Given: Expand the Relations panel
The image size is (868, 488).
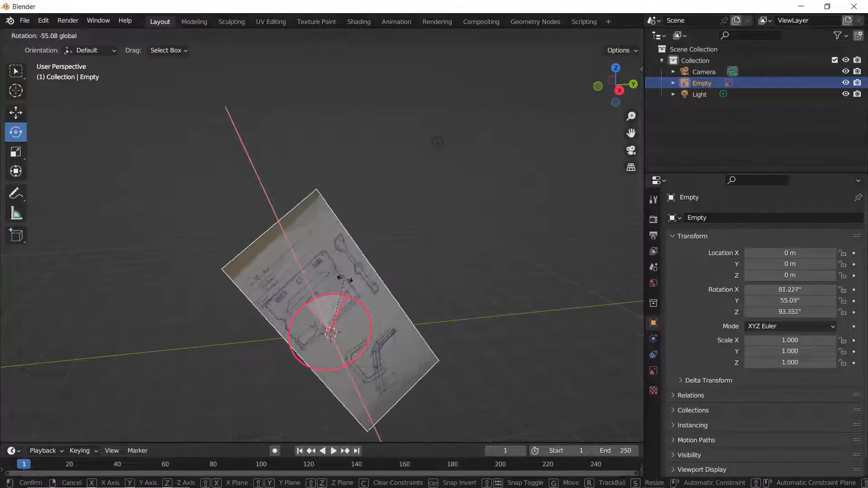Looking at the screenshot, I should pos(691,395).
